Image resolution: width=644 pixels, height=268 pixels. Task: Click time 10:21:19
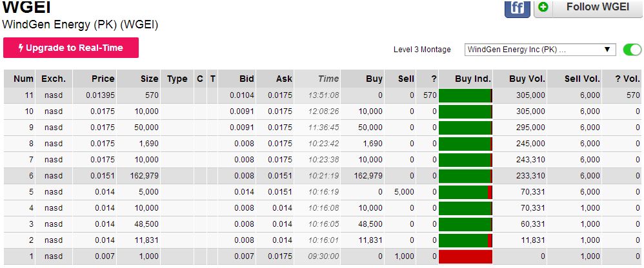click(324, 176)
